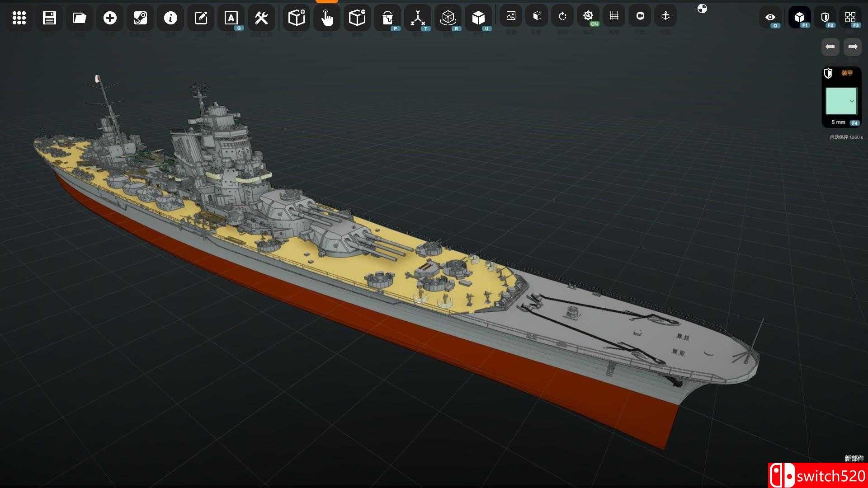Switch to the F1 cube view tab
The height and width of the screenshot is (488, 868).
point(799,18)
